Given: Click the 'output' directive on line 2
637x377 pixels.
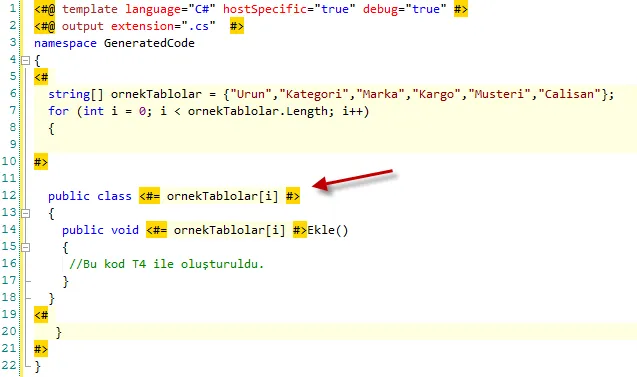Looking at the screenshot, I should pos(83,26).
